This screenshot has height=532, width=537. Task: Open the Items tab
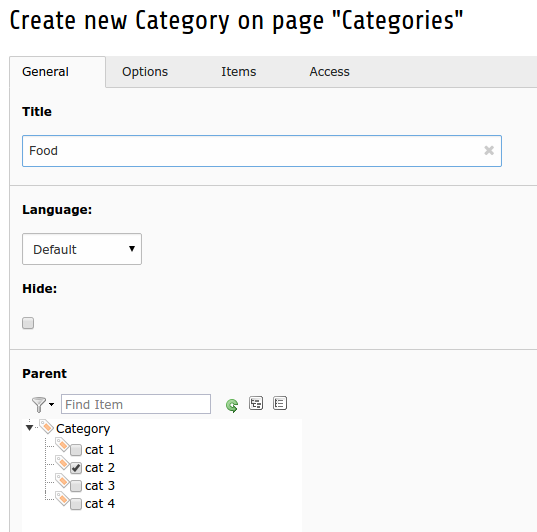click(x=239, y=72)
